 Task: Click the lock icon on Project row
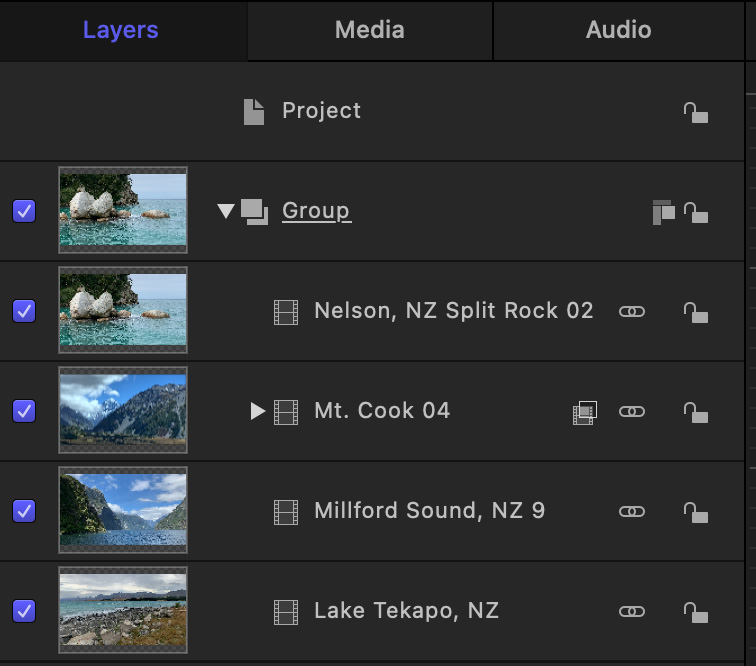[x=695, y=112]
